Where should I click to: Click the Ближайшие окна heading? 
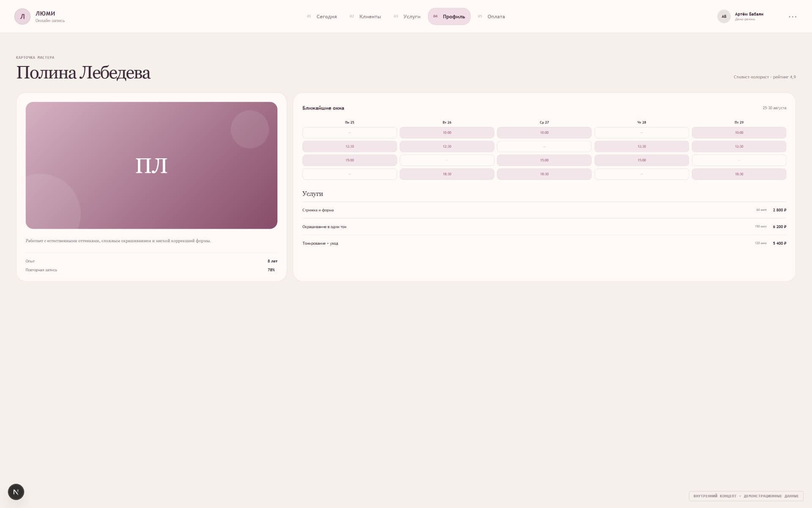tap(323, 108)
